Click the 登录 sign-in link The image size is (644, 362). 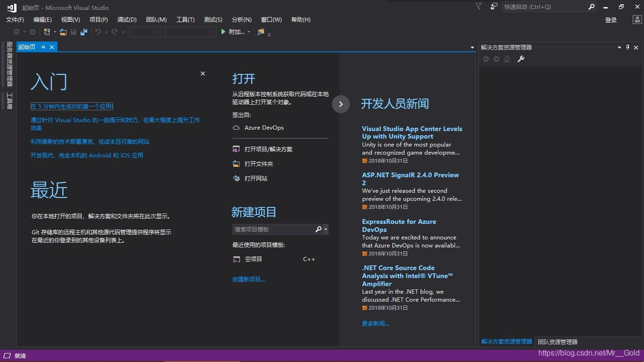click(611, 20)
